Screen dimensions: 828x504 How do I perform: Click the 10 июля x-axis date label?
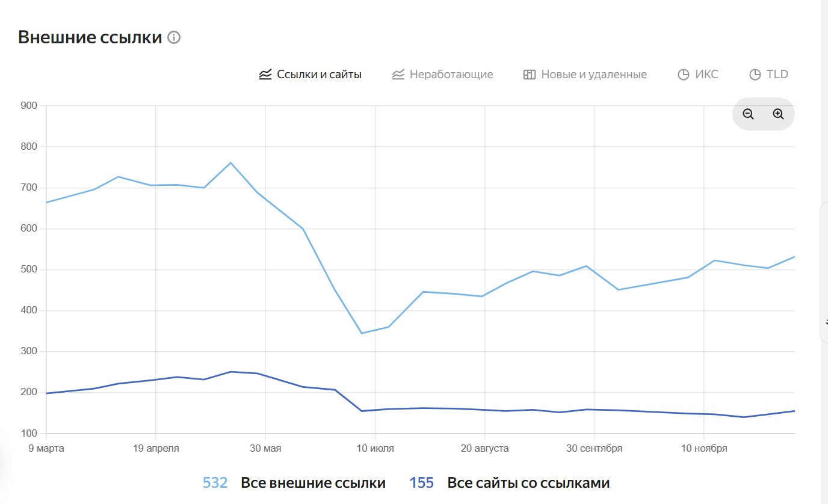point(375,449)
